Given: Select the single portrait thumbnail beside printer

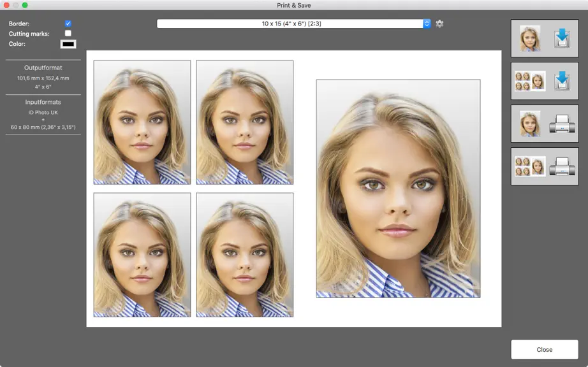Looking at the screenshot, I should click(x=530, y=124).
